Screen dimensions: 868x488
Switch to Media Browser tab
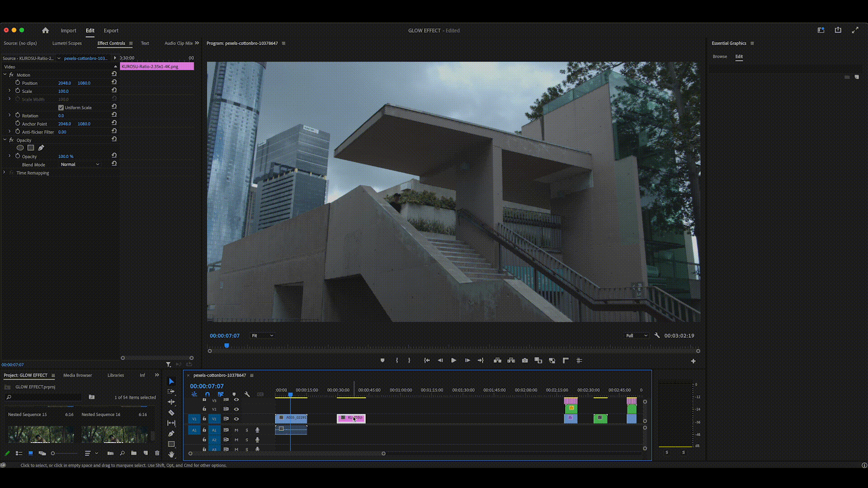pos(77,375)
